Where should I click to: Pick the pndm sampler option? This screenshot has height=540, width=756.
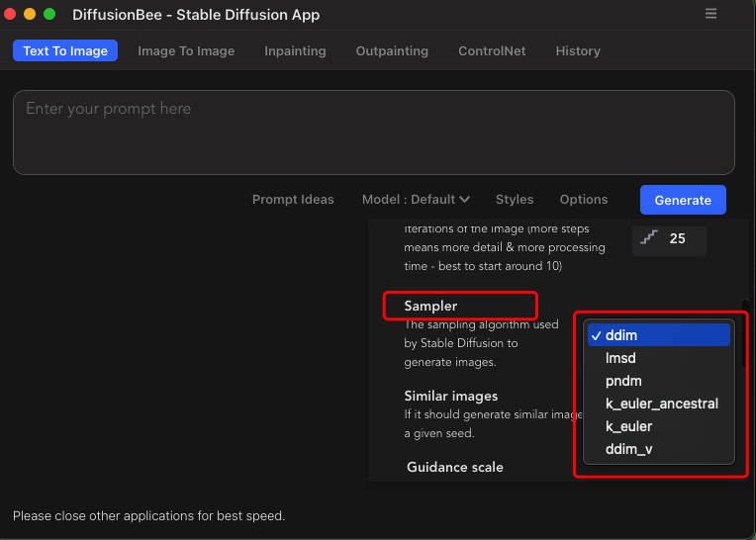tap(659, 381)
